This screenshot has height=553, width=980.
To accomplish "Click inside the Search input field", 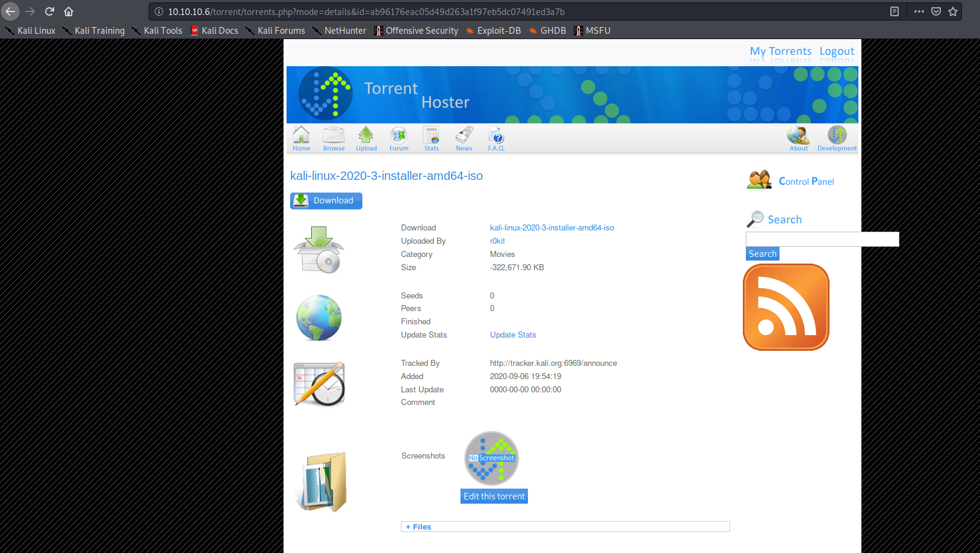I will [822, 239].
